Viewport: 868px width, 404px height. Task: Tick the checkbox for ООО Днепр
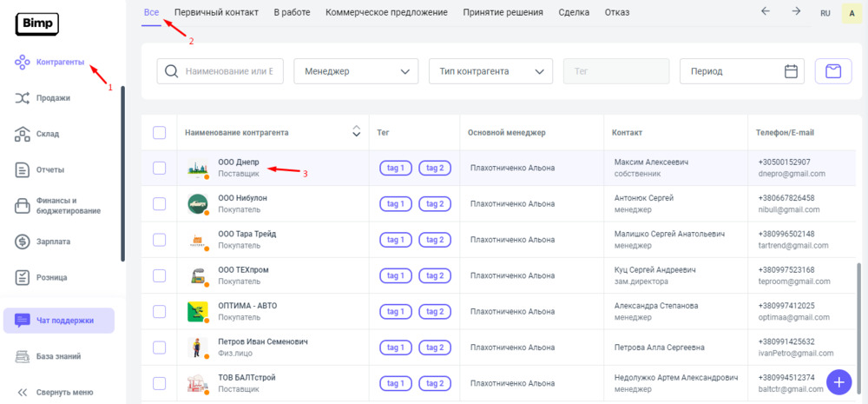click(x=159, y=168)
